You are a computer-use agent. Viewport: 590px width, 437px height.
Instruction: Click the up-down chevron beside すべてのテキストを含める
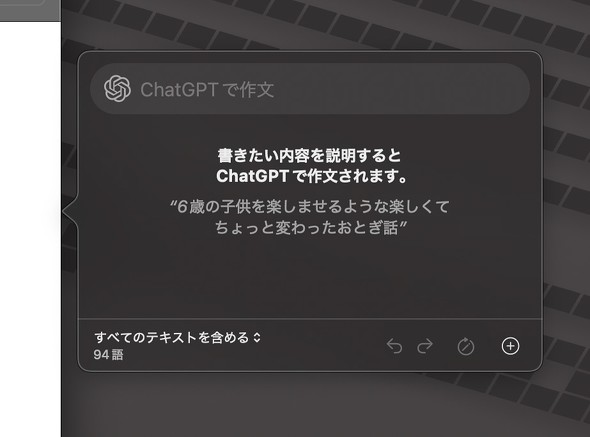257,338
